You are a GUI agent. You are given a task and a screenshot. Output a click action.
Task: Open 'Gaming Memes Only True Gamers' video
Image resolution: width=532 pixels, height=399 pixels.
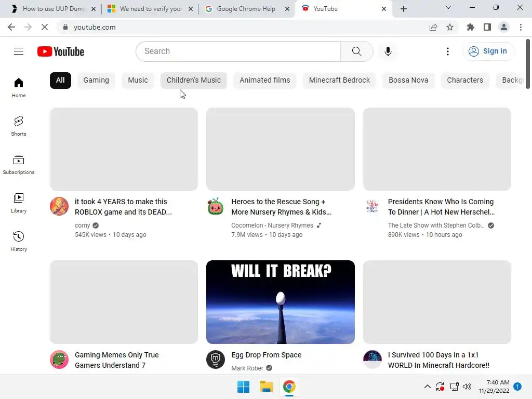tap(117, 360)
